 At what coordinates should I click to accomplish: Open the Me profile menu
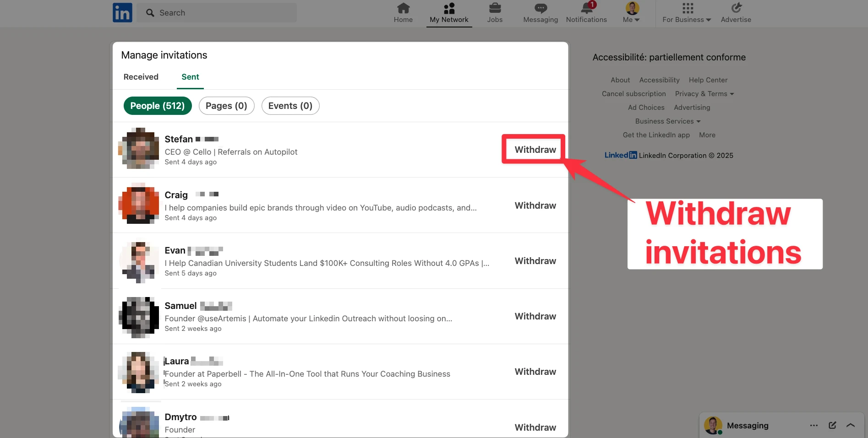632,13
